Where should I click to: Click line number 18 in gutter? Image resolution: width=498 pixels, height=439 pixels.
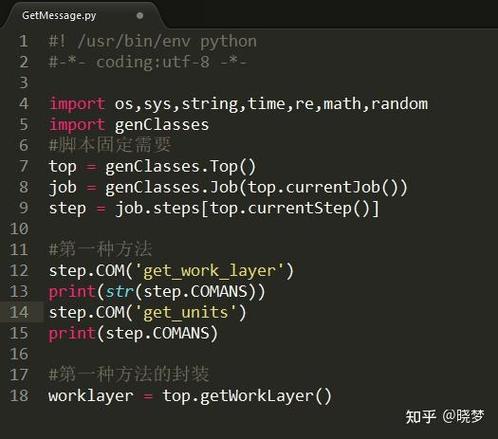point(19,395)
